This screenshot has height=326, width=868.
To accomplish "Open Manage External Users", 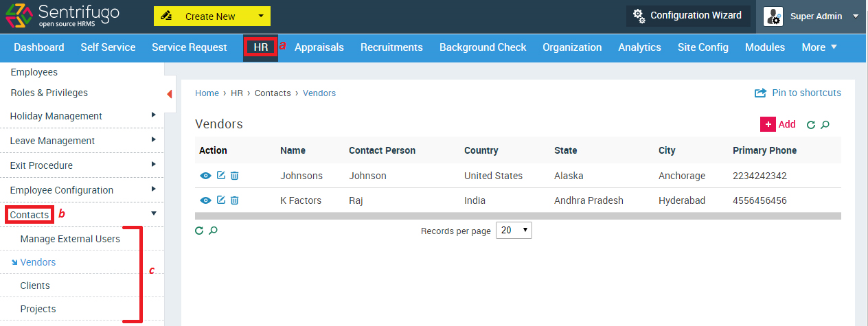I will 70,239.
